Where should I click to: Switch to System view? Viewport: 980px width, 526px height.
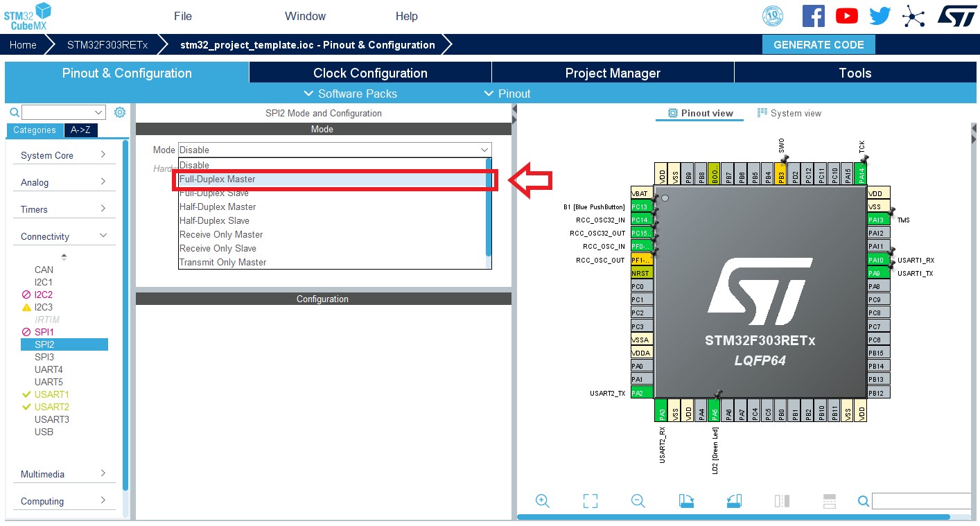789,113
